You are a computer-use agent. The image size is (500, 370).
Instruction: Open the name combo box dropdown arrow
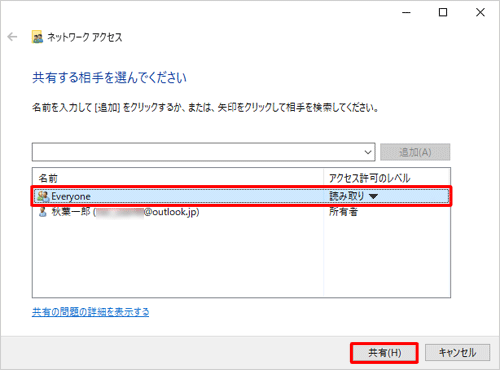(x=368, y=152)
